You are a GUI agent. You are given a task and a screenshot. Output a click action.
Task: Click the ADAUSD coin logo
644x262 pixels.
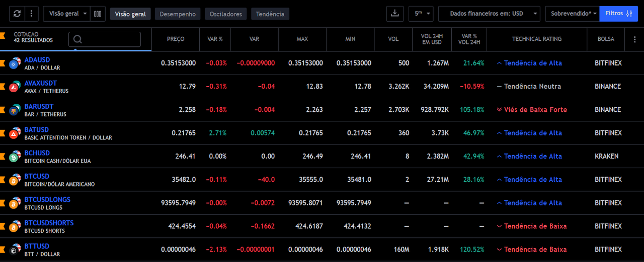[14, 63]
